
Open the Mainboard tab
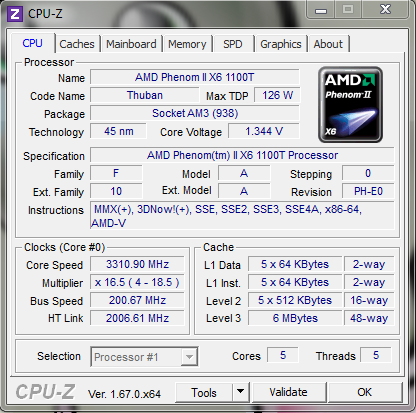click(x=131, y=44)
